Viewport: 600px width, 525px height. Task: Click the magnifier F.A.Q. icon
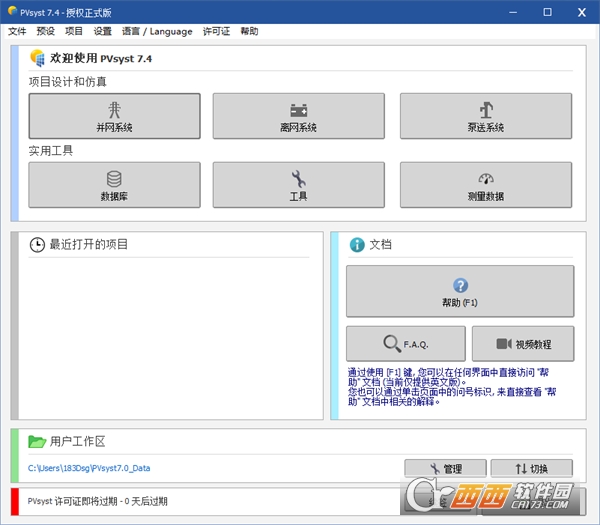[x=392, y=344]
